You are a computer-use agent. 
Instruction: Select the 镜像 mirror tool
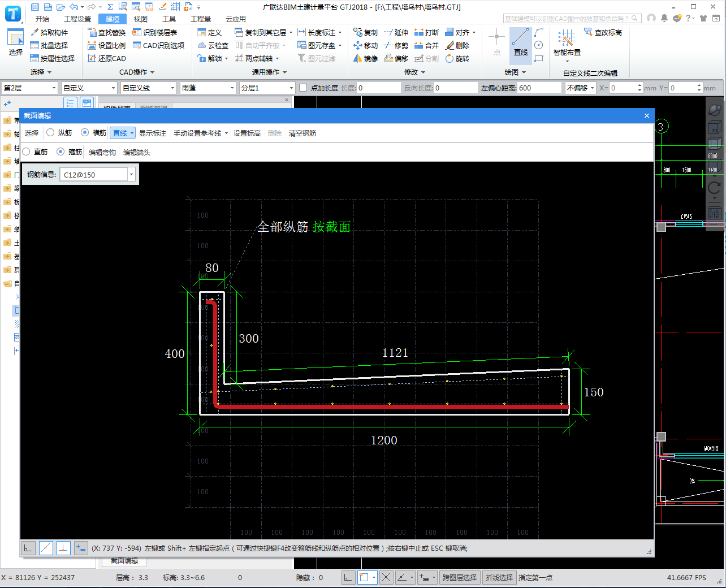click(365, 58)
